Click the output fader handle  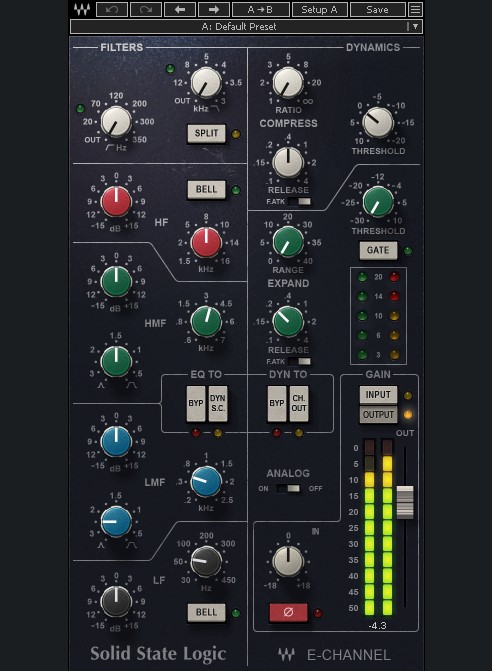[405, 502]
